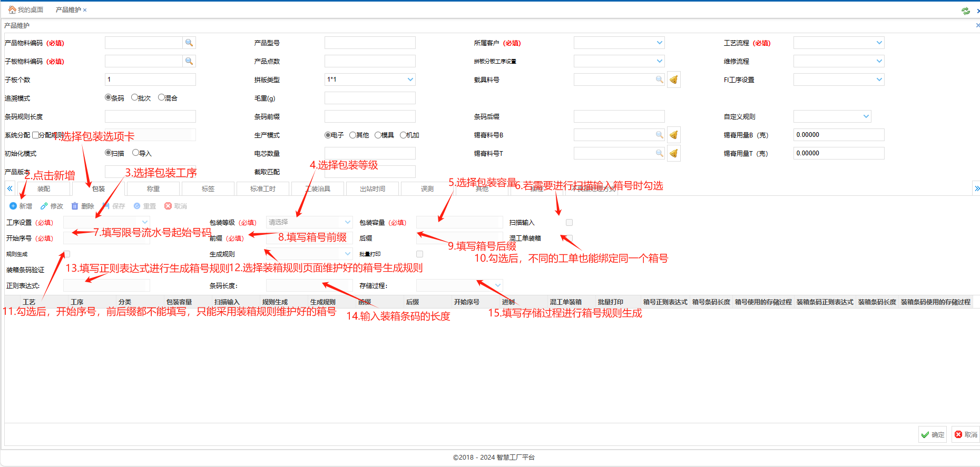
Task: Open the 标准工时 tab
Action: click(x=262, y=188)
